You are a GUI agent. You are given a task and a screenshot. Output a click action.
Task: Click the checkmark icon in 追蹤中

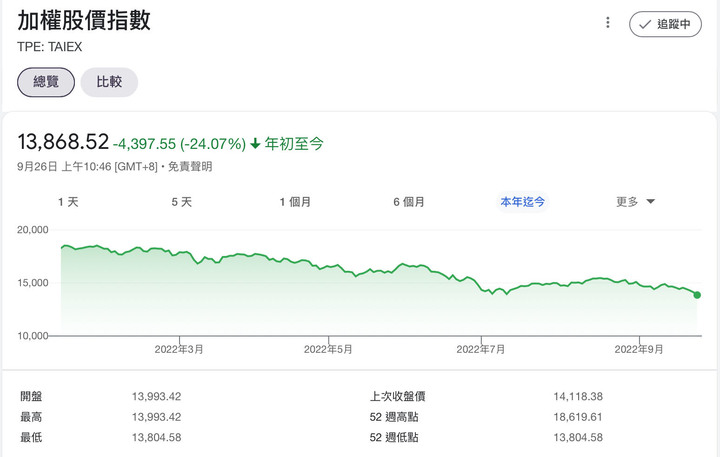point(645,25)
